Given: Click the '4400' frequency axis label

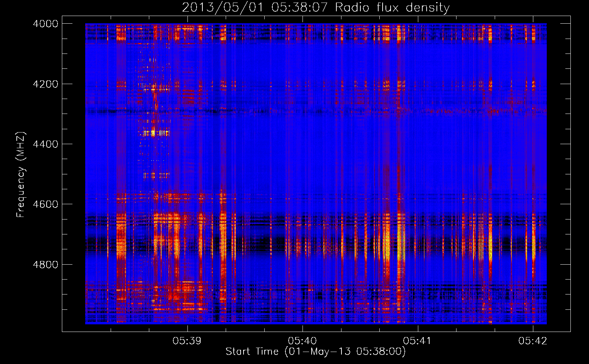Looking at the screenshot, I should click(x=46, y=144).
